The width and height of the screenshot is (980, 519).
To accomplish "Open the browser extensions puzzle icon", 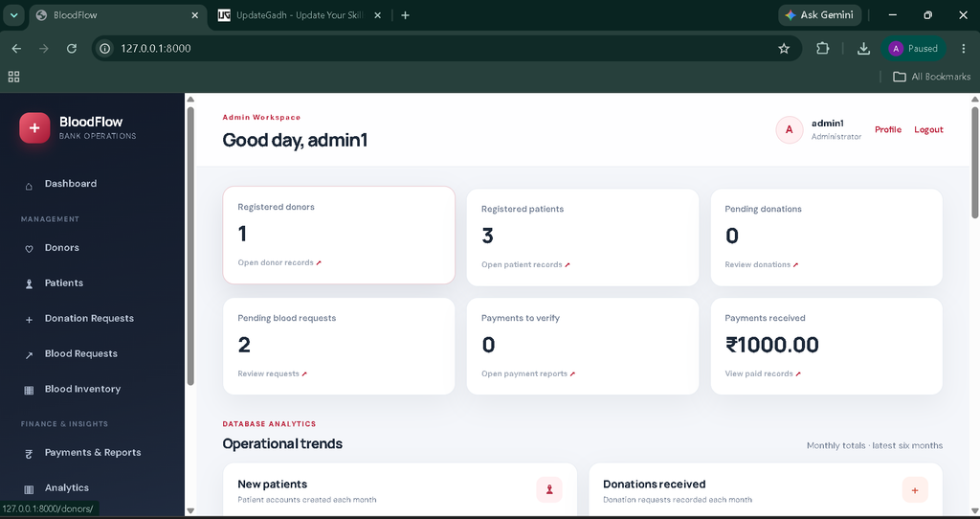I will tap(822, 48).
